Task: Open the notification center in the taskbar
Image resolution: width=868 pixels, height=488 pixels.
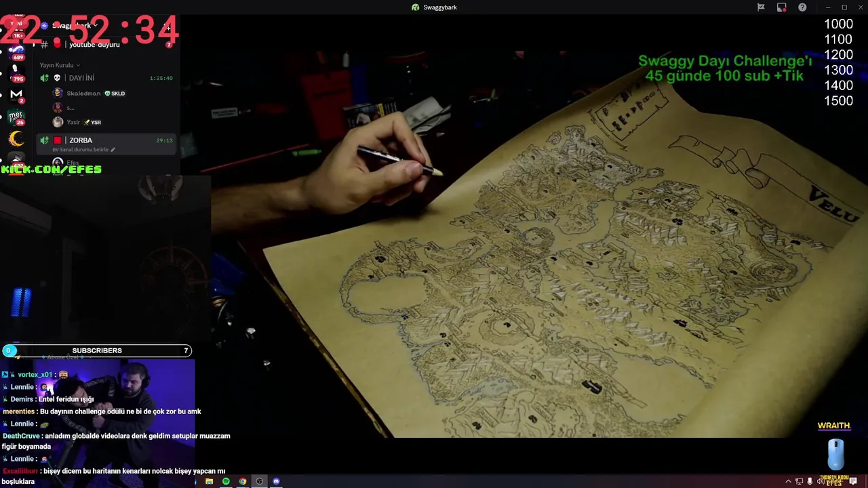Action: [854, 481]
